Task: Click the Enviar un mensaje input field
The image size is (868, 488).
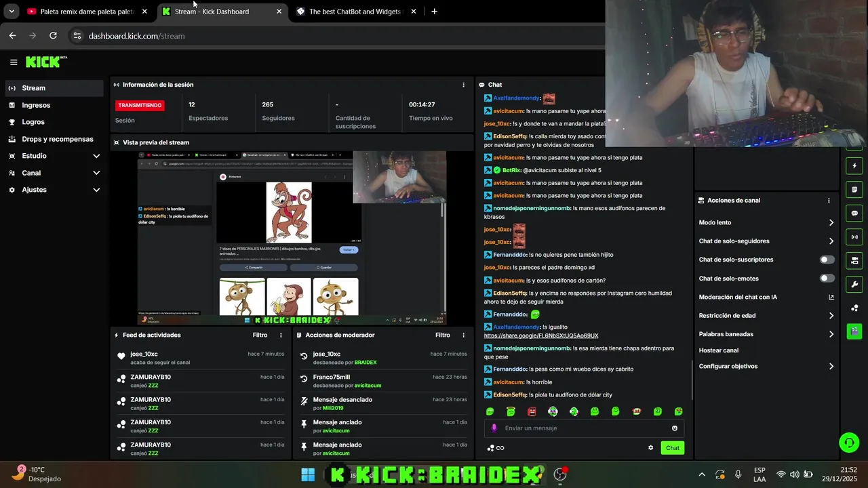Action: click(x=583, y=428)
